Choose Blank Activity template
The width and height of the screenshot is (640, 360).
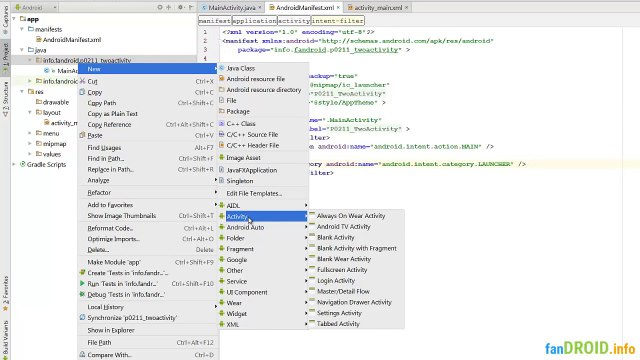[x=356, y=238]
